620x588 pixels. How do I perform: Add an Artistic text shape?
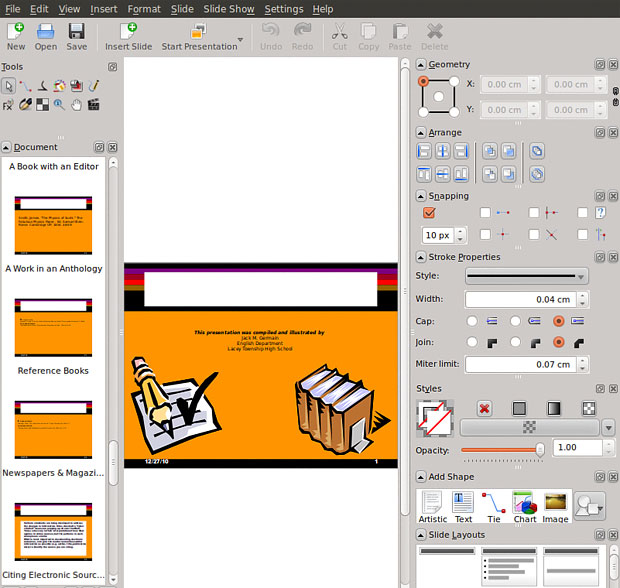(433, 507)
